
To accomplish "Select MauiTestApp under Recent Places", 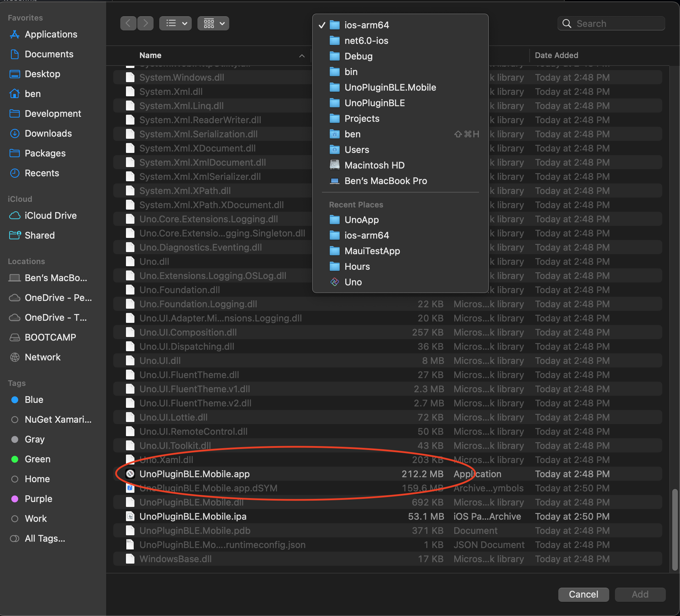I will tap(372, 251).
